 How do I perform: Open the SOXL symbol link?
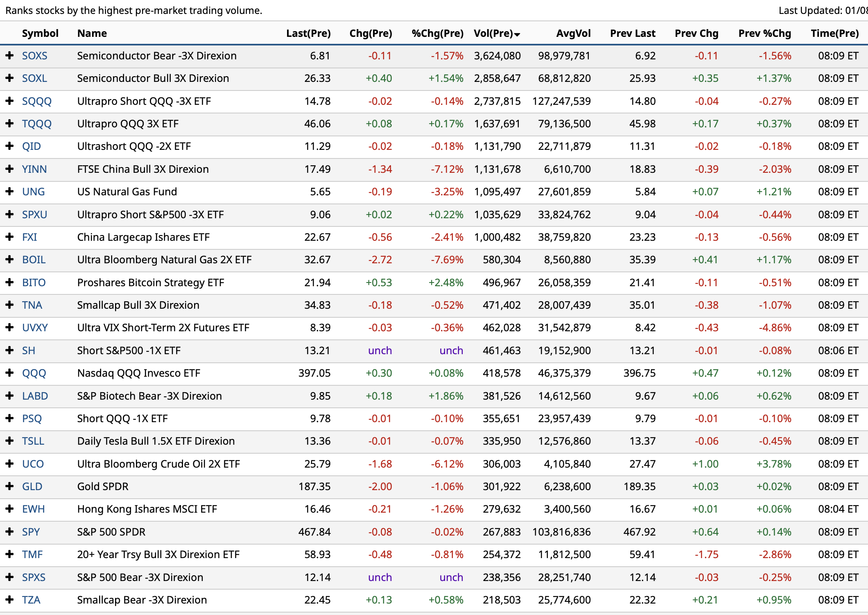pos(34,78)
